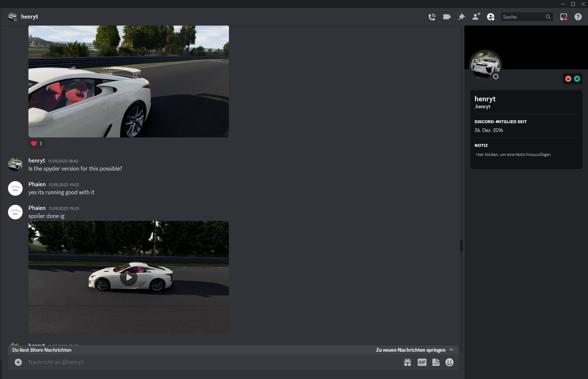Image resolution: width=588 pixels, height=379 pixels.
Task: Click Phaien avatar next to 19:02 message
Action: click(15, 188)
